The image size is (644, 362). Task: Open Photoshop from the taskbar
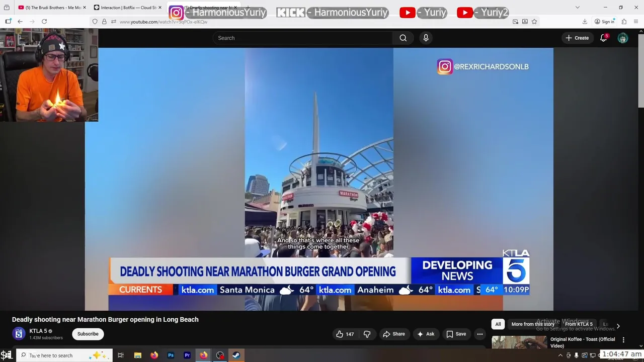(x=171, y=355)
